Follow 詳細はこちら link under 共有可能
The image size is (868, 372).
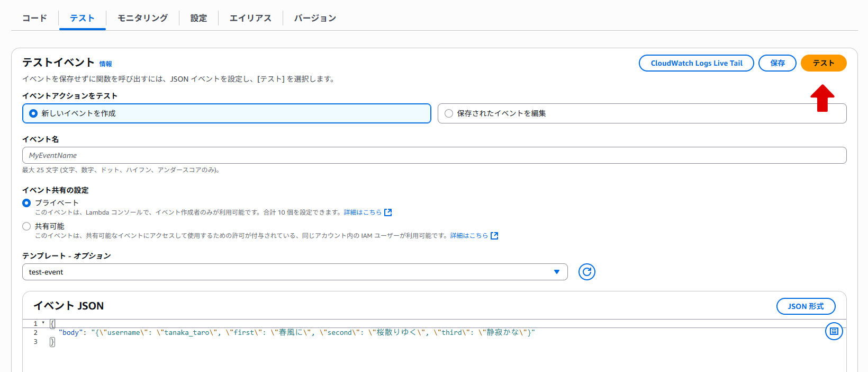(x=469, y=236)
